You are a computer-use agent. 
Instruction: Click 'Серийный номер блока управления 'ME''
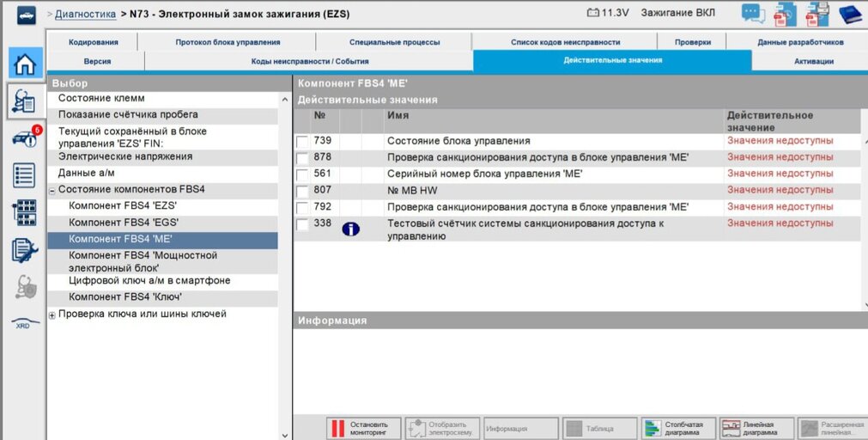(x=484, y=174)
